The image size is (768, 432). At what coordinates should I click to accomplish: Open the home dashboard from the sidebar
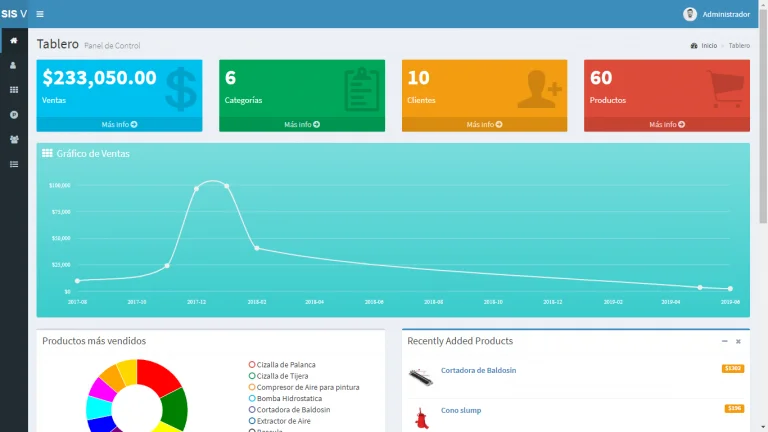14,41
